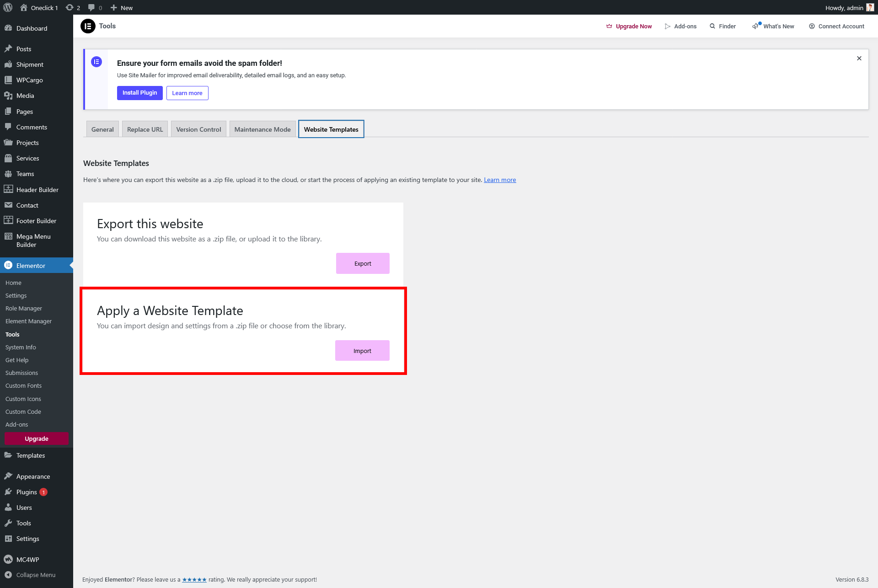Expand the New content menu
This screenshot has height=588, width=878.
pyautogui.click(x=122, y=8)
